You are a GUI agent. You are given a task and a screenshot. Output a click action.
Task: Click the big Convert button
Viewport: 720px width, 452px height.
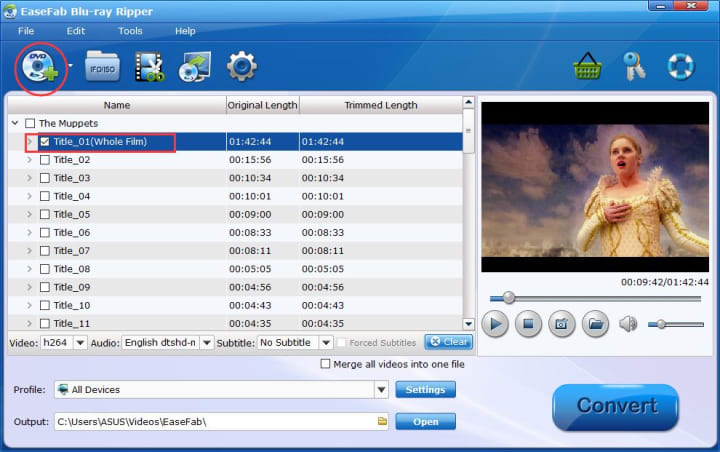click(x=616, y=407)
